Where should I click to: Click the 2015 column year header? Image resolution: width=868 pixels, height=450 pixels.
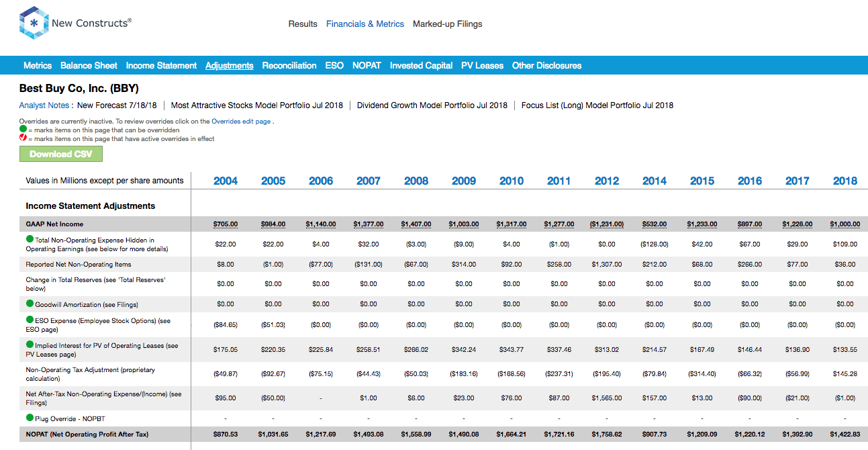[x=702, y=181]
